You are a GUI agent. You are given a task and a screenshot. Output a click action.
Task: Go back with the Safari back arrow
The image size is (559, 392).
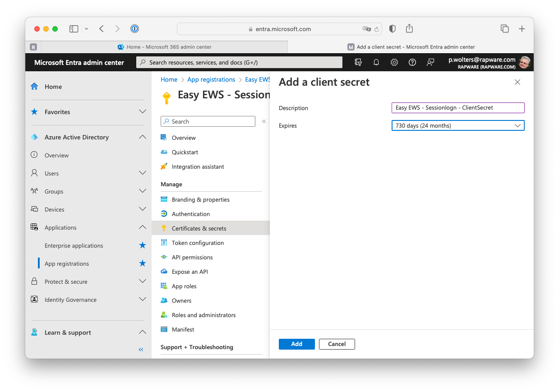pyautogui.click(x=102, y=29)
